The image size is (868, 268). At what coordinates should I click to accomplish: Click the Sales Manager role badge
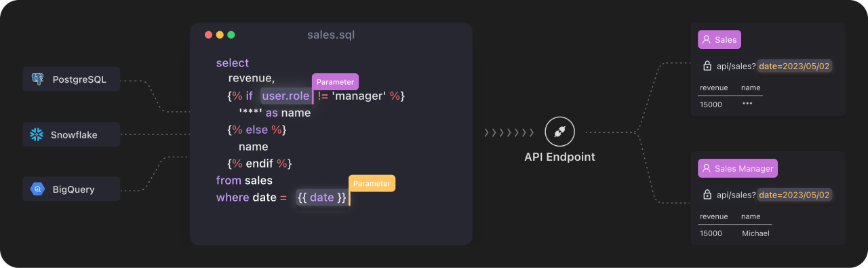tap(738, 168)
